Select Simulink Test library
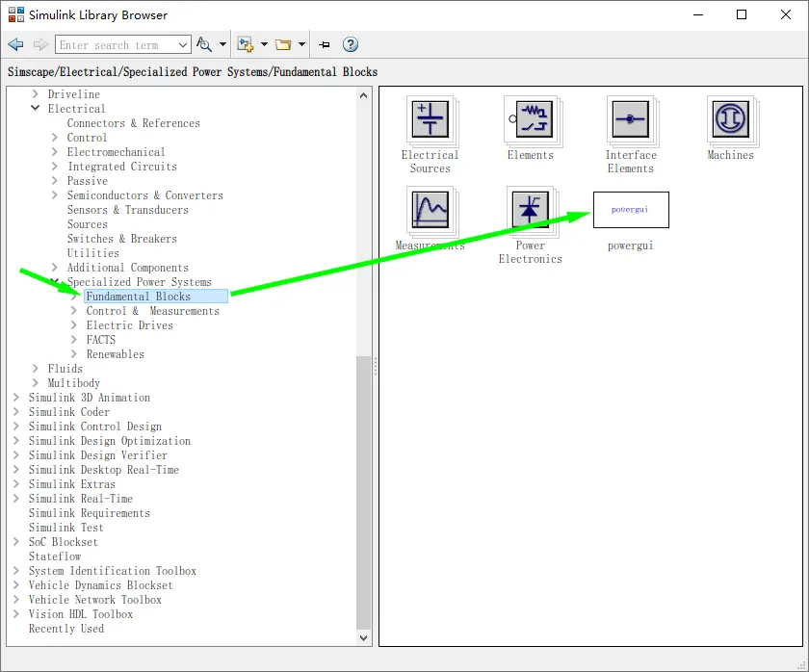809x672 pixels. (66, 528)
